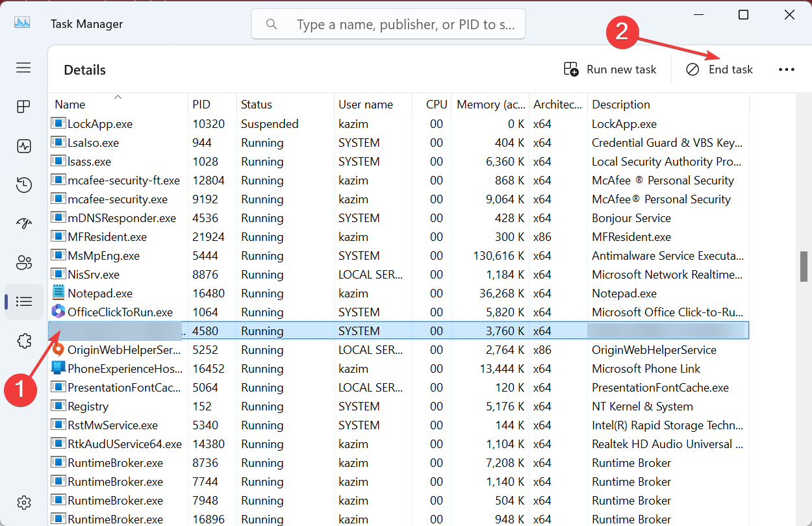Open the Services page puzzle icon
Viewport: 812px width, 526px height.
coord(24,340)
